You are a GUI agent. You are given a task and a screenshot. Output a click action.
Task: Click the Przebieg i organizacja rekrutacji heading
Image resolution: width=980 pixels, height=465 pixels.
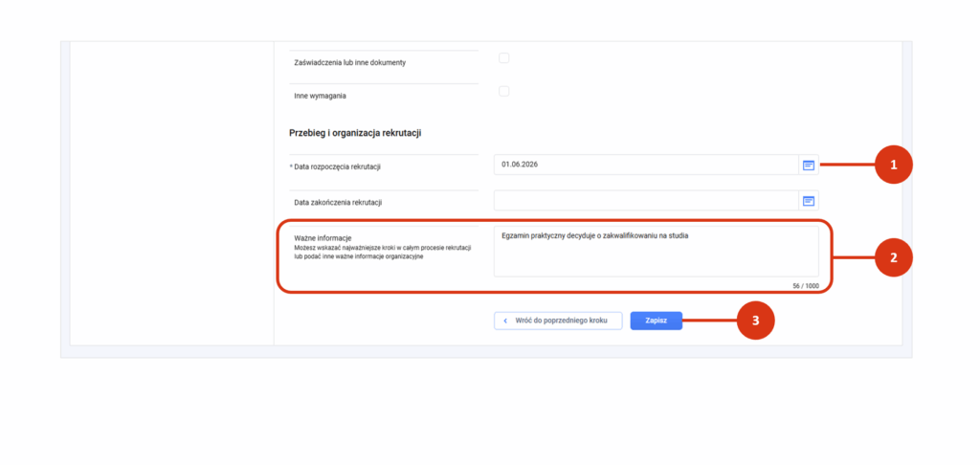[x=355, y=132]
